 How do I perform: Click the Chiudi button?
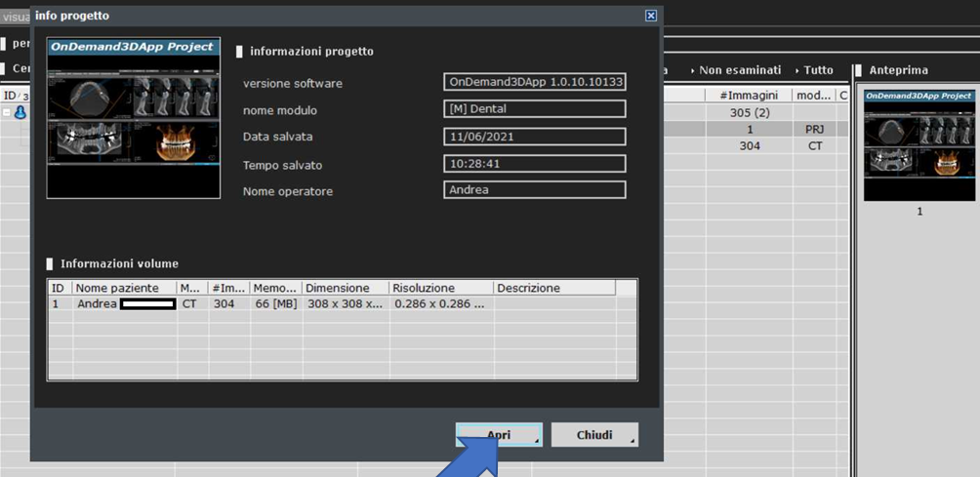click(594, 434)
